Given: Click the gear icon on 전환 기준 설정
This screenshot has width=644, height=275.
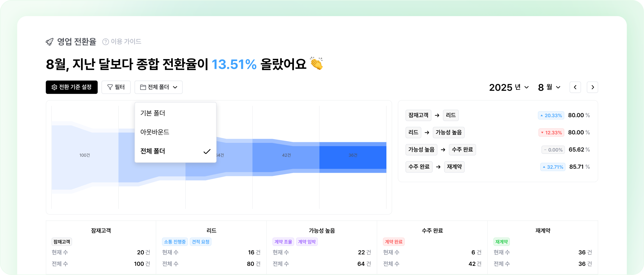Looking at the screenshot, I should point(54,87).
